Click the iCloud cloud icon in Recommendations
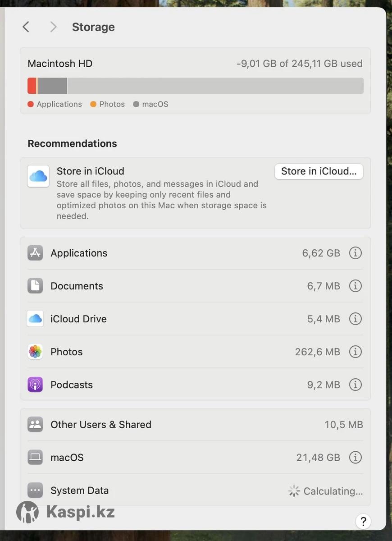Image resolution: width=392 pixels, height=541 pixels. [38, 176]
